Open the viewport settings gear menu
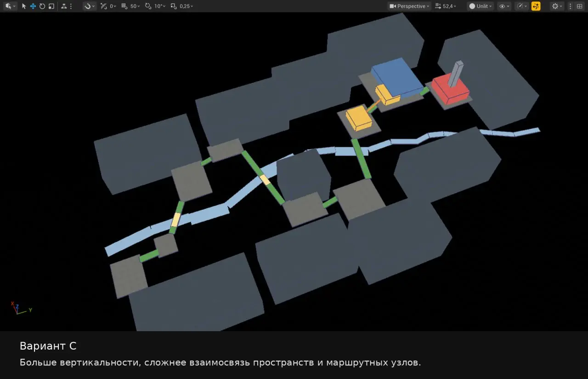 [557, 6]
